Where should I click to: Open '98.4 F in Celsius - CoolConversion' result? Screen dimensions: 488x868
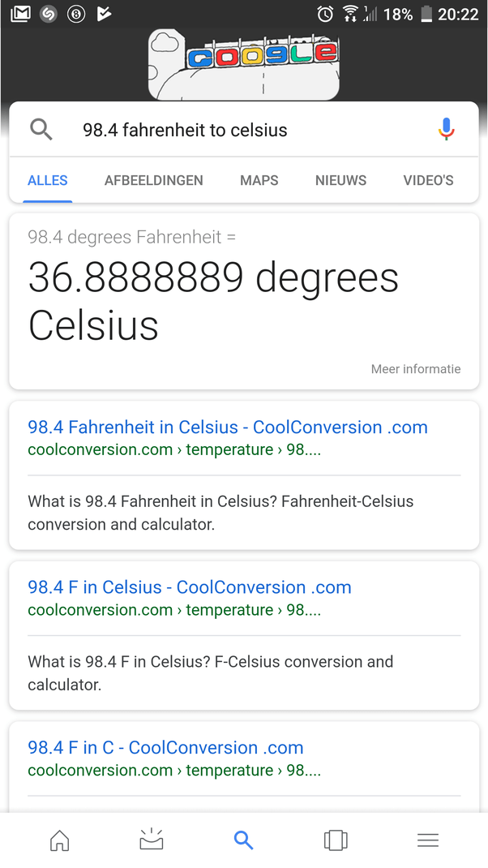tap(190, 587)
